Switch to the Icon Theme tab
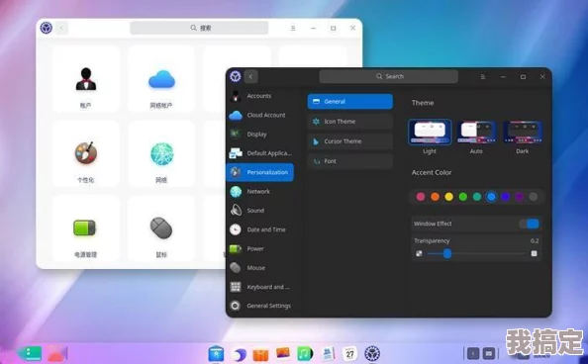The height and width of the screenshot is (364, 588). point(350,122)
